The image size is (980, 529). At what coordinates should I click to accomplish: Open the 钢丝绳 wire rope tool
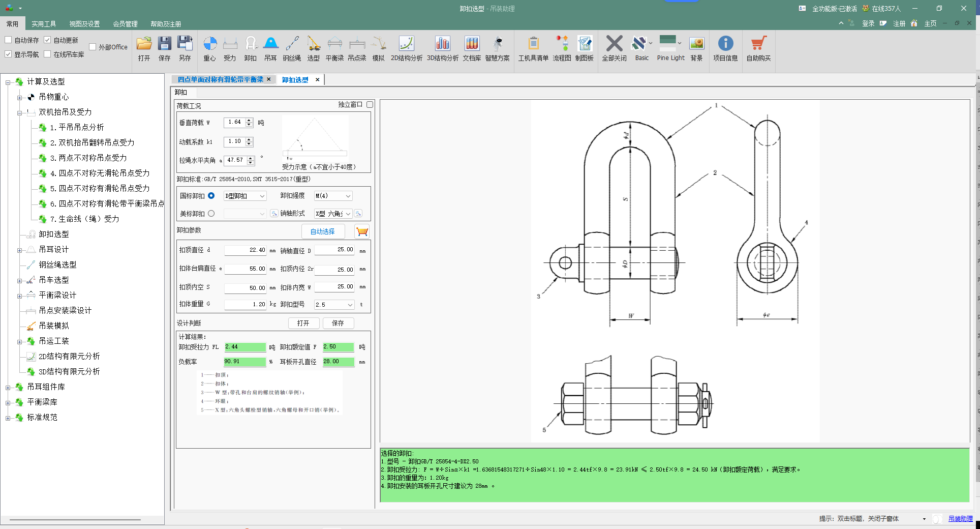coord(292,49)
